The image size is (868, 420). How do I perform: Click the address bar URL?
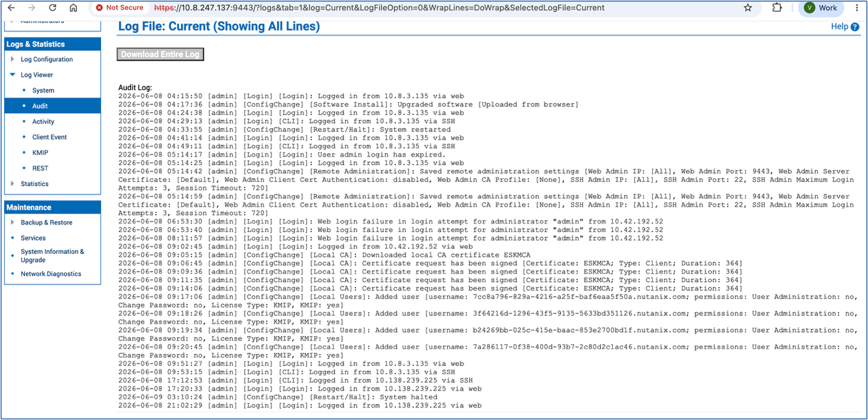[x=379, y=8]
